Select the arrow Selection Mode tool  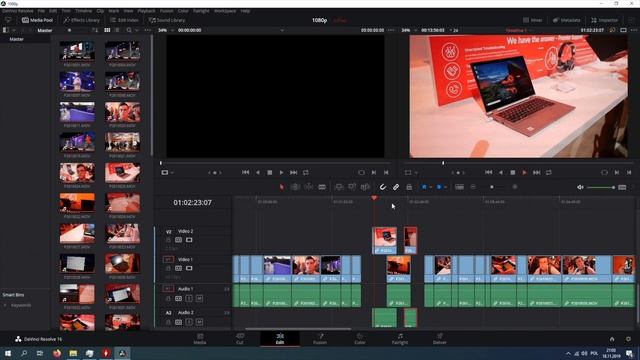point(282,187)
